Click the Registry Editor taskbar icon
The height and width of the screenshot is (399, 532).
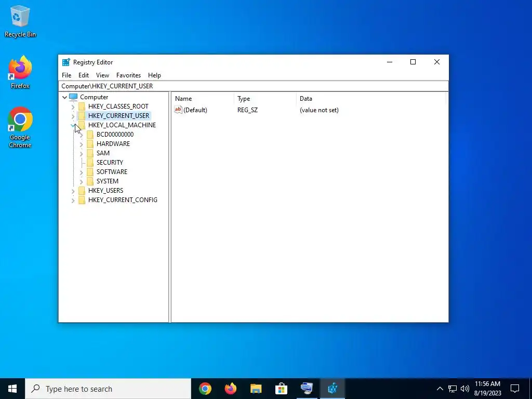[x=332, y=389]
